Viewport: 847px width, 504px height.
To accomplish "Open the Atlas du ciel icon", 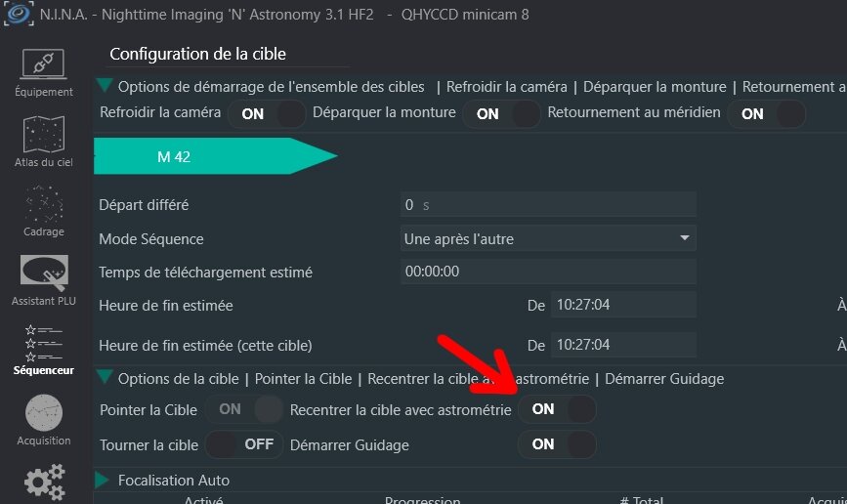I will [x=43, y=136].
